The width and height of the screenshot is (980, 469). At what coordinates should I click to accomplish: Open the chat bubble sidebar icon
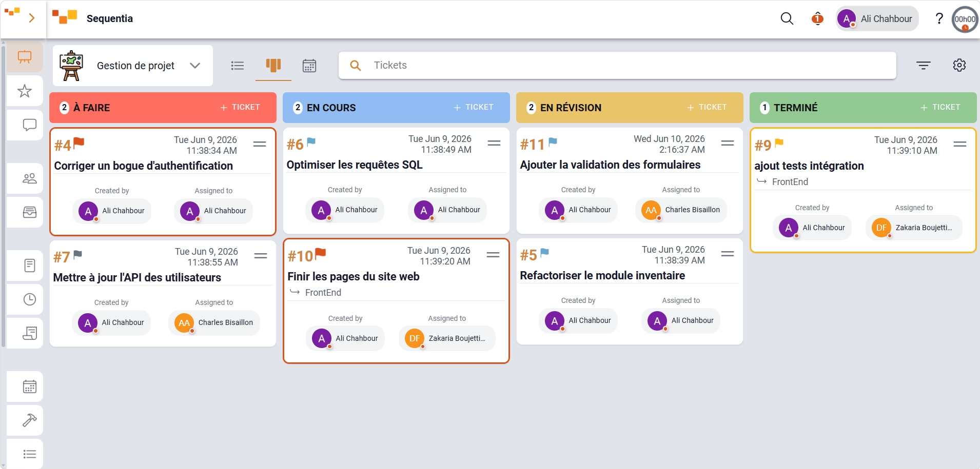29,125
